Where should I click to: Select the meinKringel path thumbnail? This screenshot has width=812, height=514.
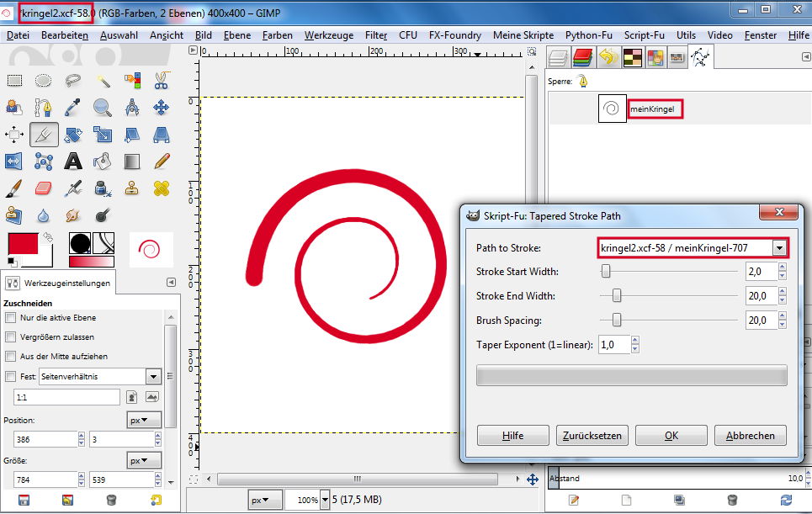(612, 109)
